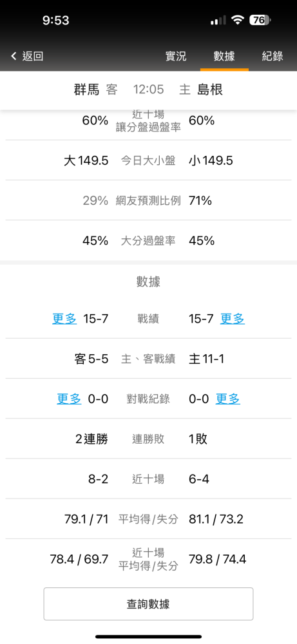Click the 查詢數據 button
This screenshot has width=297, height=644.
[x=148, y=604]
